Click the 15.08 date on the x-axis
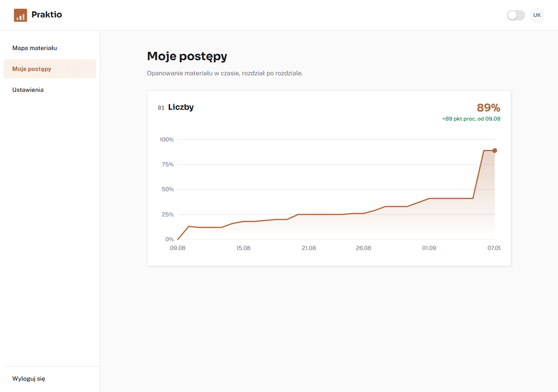The height and width of the screenshot is (392, 558). point(243,248)
